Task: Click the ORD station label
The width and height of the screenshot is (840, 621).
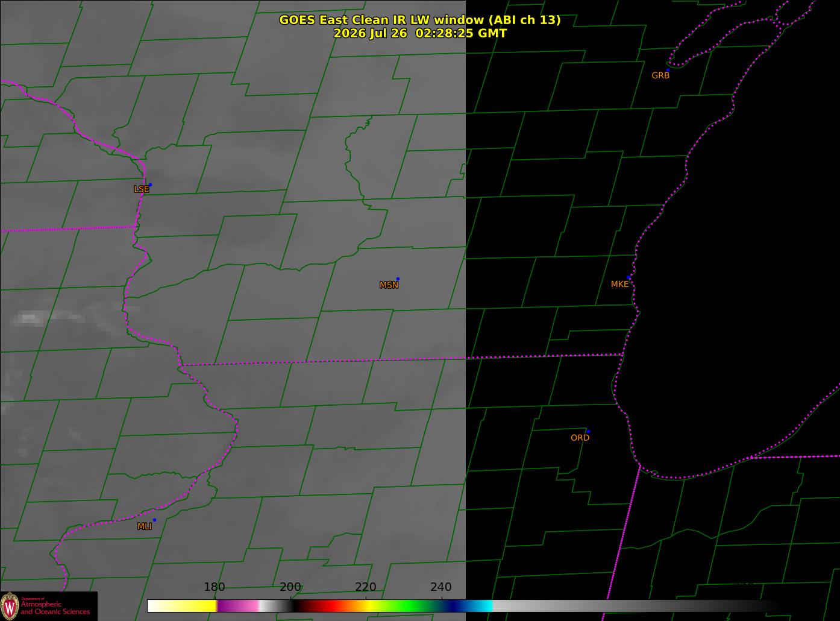Action: click(x=580, y=438)
